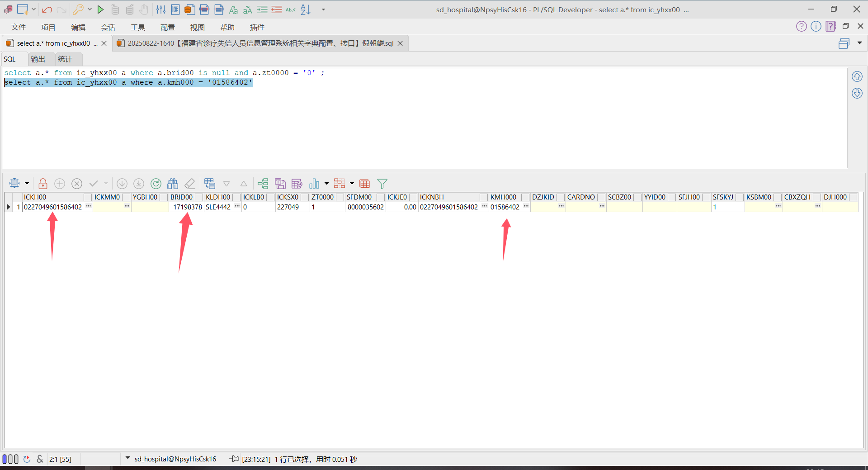
Task: Select the row 1 indicator in result grid
Action: 9,207
